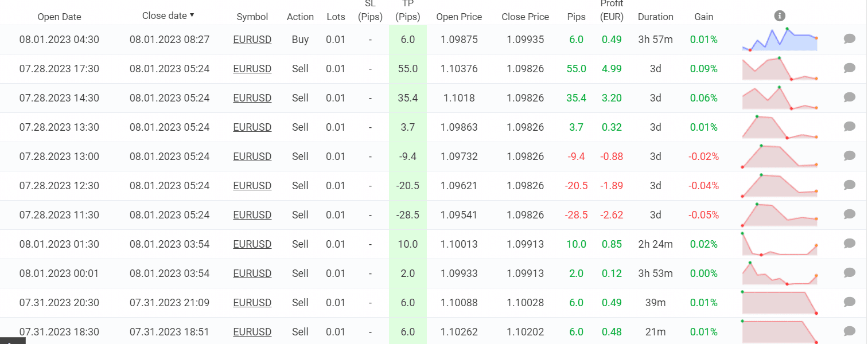Image resolution: width=868 pixels, height=344 pixels.
Task: Click comment bubble on the 35.4 pips trade
Action: pos(850,97)
